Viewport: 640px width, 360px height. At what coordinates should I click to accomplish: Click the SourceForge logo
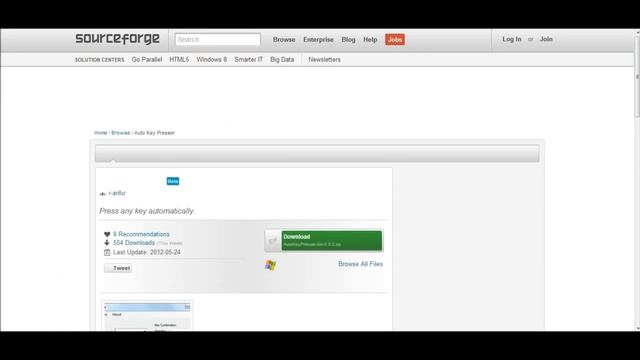117,39
